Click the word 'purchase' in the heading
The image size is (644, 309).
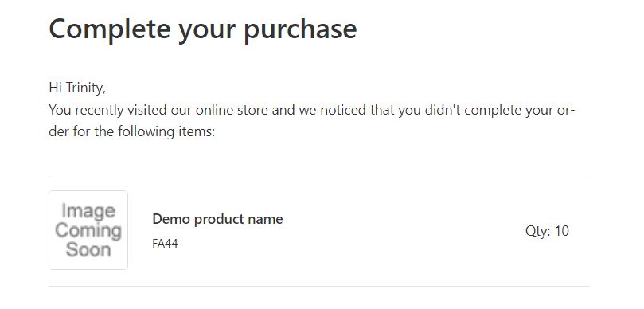click(x=300, y=30)
